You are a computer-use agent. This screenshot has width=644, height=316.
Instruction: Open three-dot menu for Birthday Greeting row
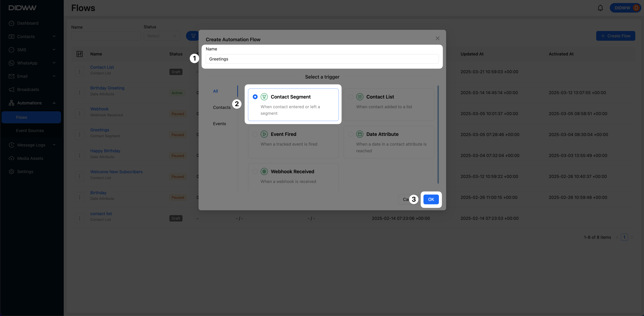tap(79, 93)
